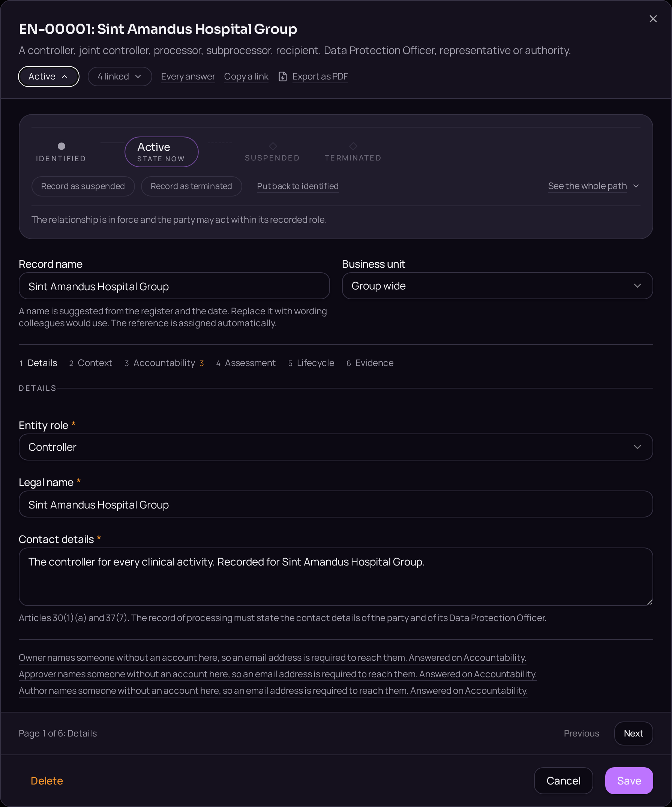Click into the Legal name field
Viewport: 672px width, 807px height.
tap(335, 504)
